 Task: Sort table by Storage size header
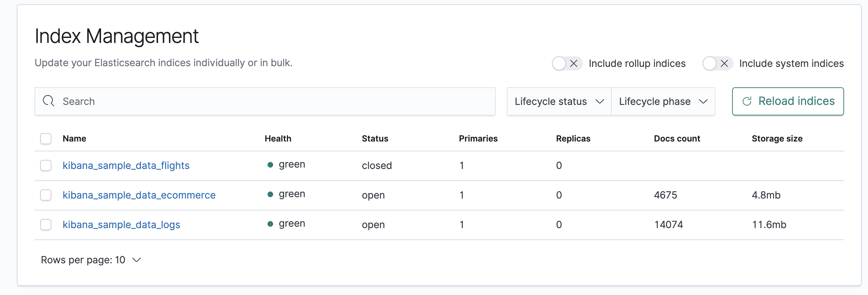pos(777,139)
